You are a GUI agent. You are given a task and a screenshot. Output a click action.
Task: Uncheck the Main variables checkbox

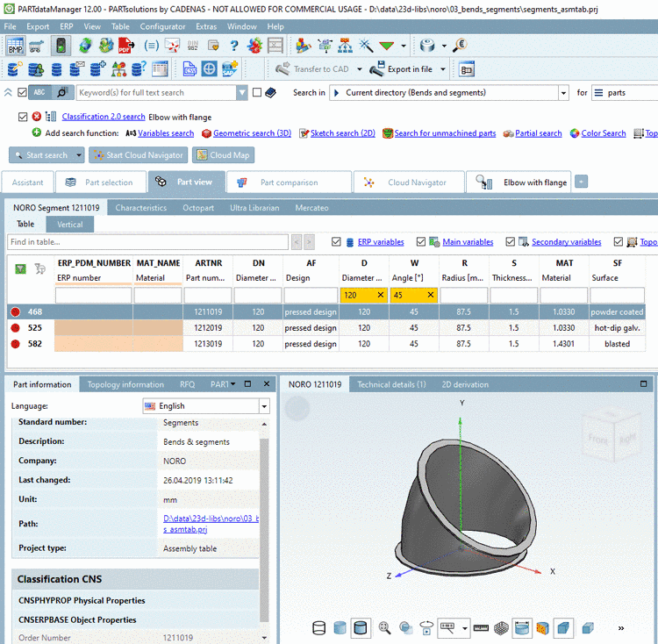click(x=421, y=241)
